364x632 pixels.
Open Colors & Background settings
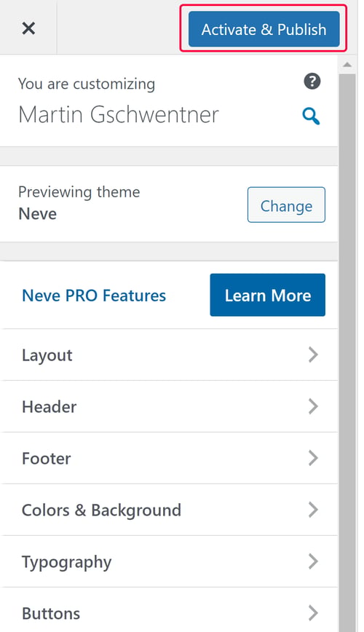169,510
